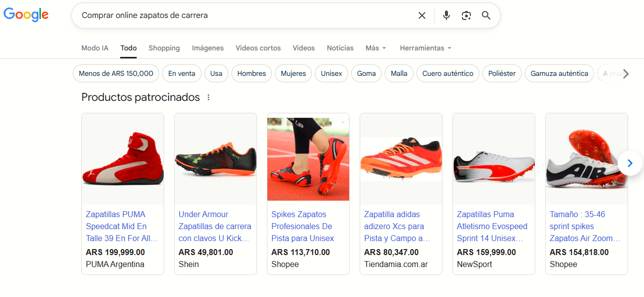This screenshot has height=297, width=644.
Task: Apply the 'Menos de ARS 150,000' filter chip
Action: point(116,73)
